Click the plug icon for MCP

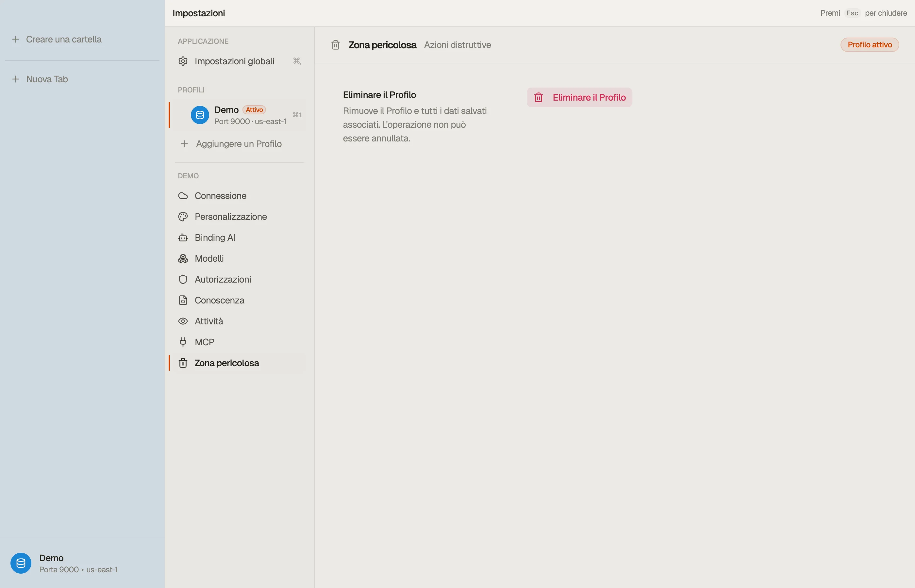point(183,342)
